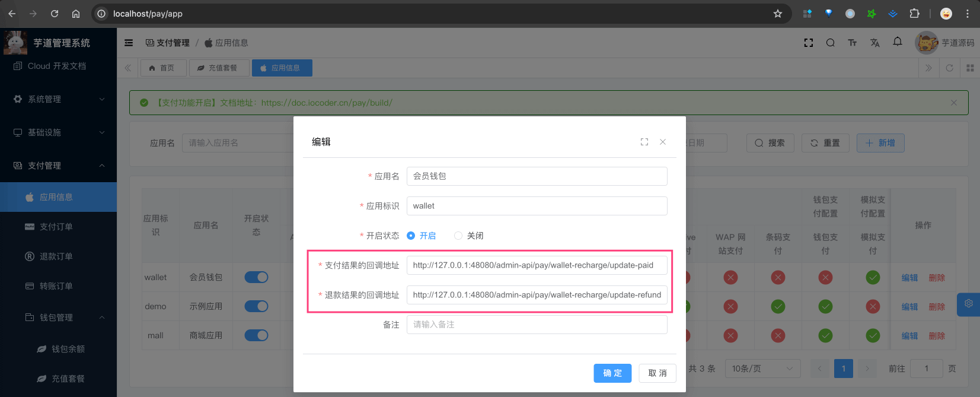Click the 确定 button in the dialog
The image size is (980, 397).
612,373
